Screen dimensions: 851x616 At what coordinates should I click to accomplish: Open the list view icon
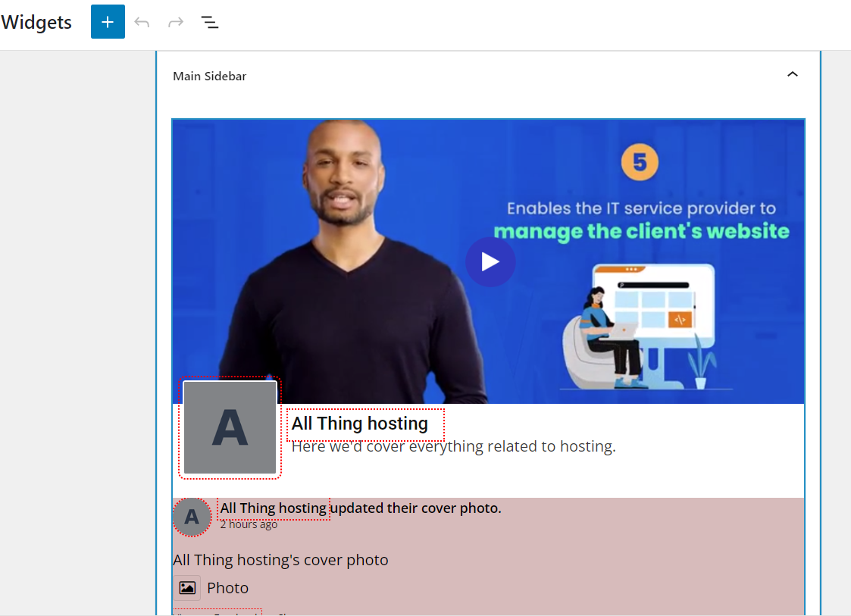(x=210, y=22)
